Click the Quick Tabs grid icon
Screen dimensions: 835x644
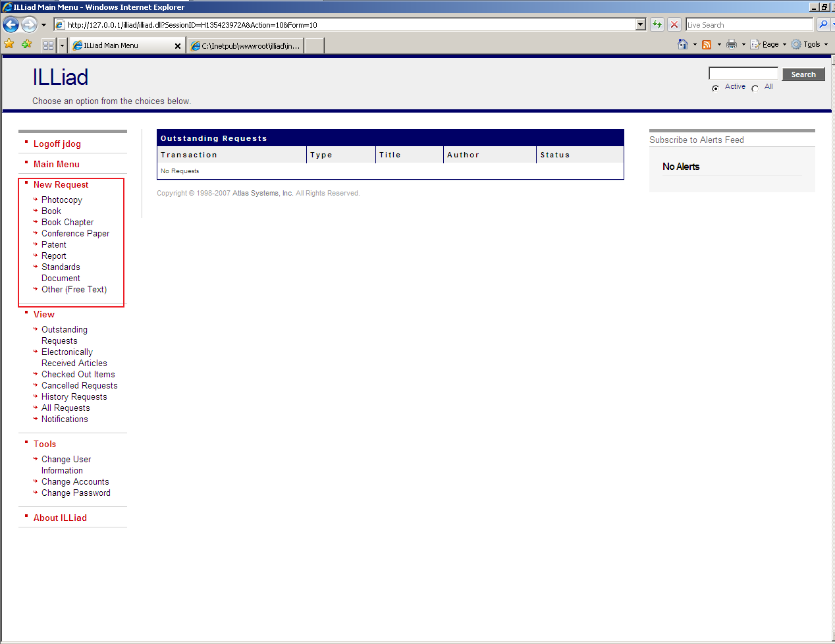(x=48, y=45)
